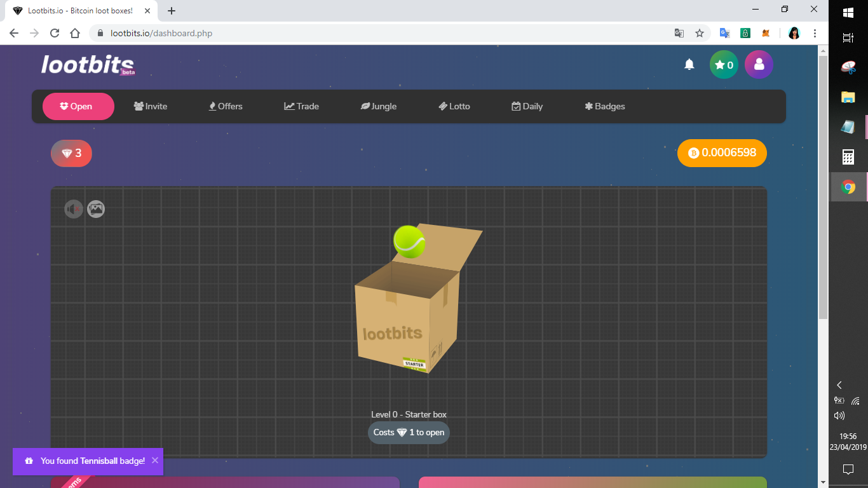Click the Costs 1 to open button

click(409, 433)
